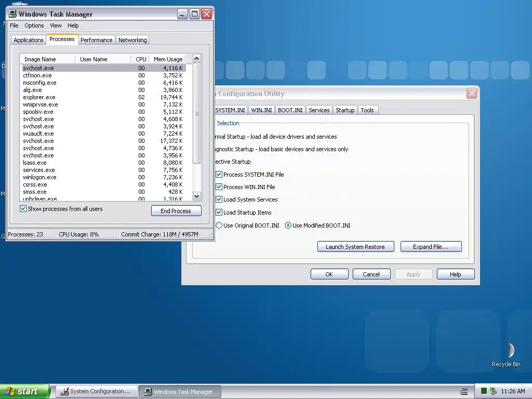Click the process list scrollbar thumb

[197, 113]
